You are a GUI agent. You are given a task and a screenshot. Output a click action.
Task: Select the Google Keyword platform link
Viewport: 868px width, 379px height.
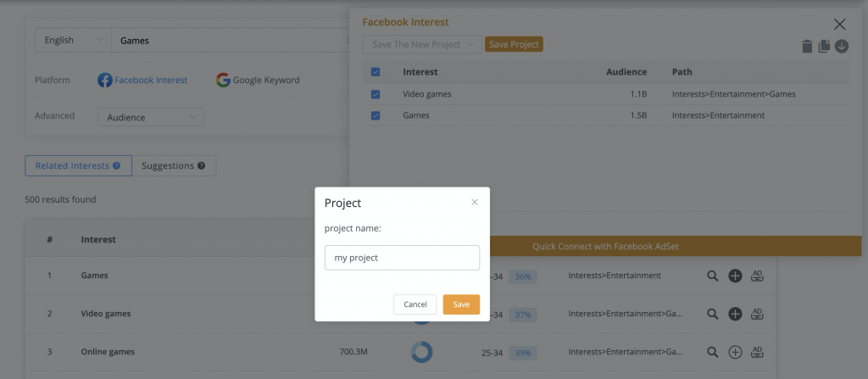[x=258, y=80]
